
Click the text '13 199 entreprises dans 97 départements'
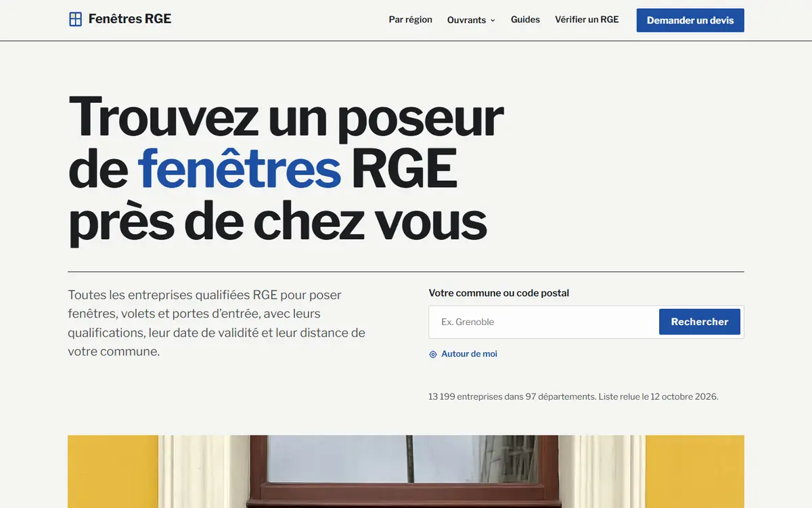pos(512,397)
